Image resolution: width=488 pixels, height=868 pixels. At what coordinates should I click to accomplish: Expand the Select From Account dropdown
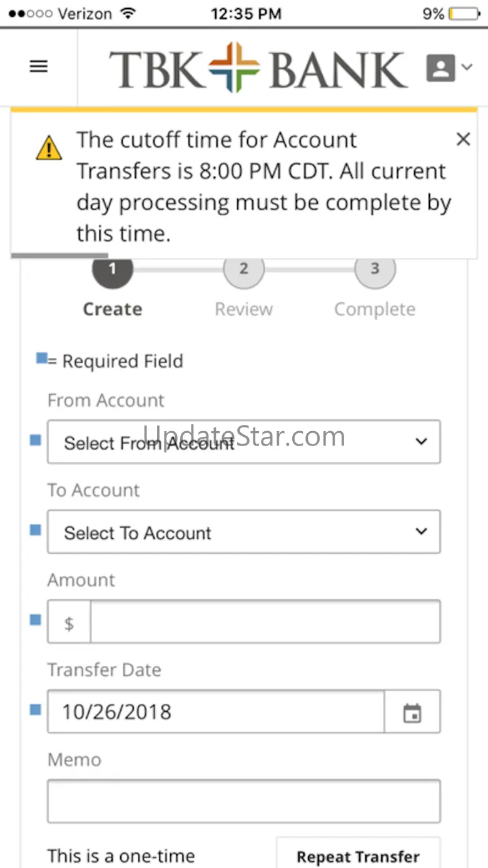click(x=243, y=442)
